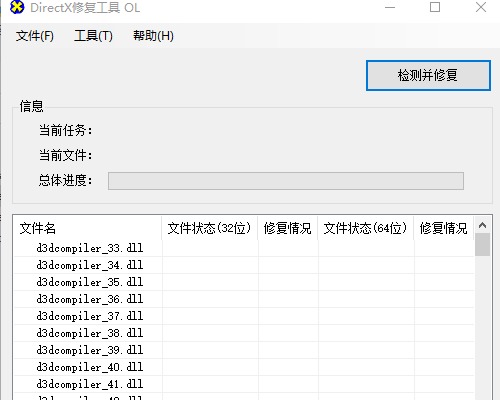Select the d3dcompiler_36.dll row

244,299
